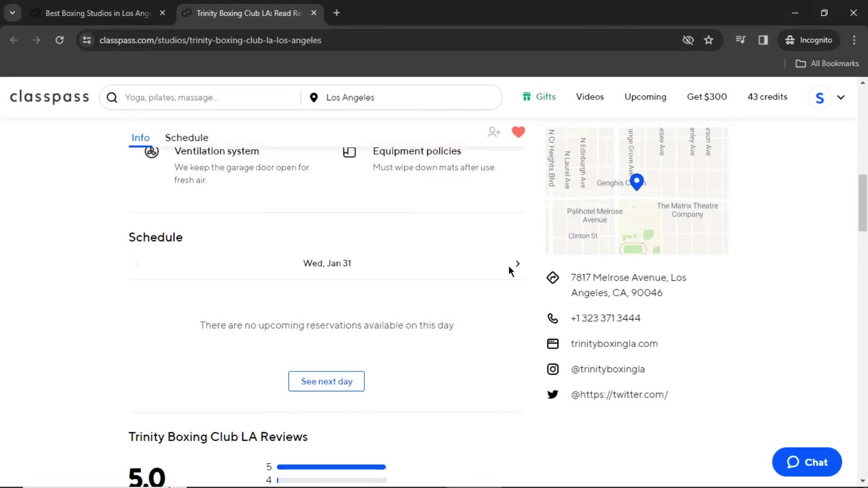Click the equipment policies icon

point(349,152)
